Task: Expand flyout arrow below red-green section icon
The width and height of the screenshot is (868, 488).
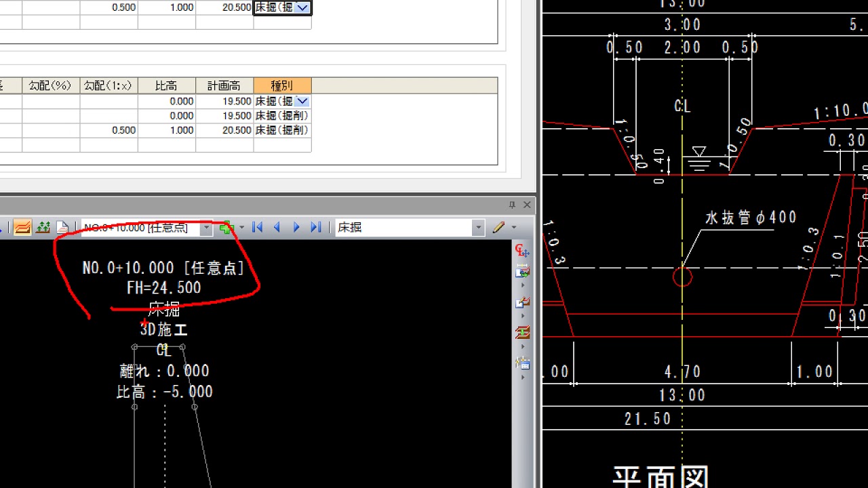Action: [522, 346]
